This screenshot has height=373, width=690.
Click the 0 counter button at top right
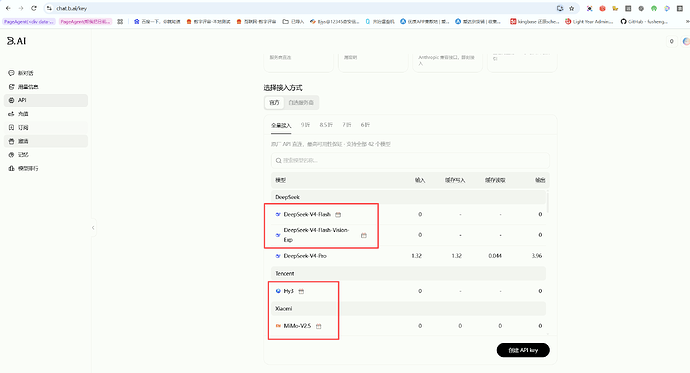[x=672, y=41]
